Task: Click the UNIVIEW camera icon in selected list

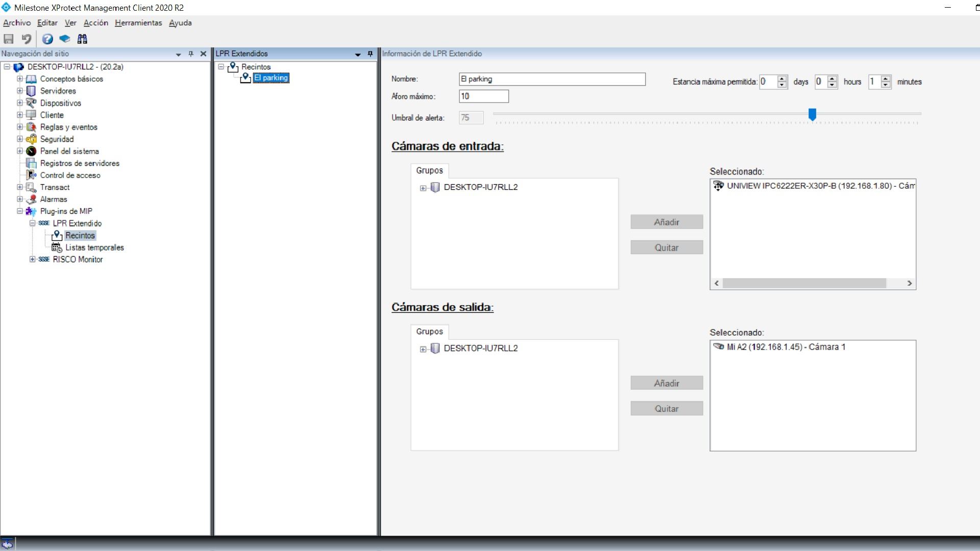Action: coord(719,186)
